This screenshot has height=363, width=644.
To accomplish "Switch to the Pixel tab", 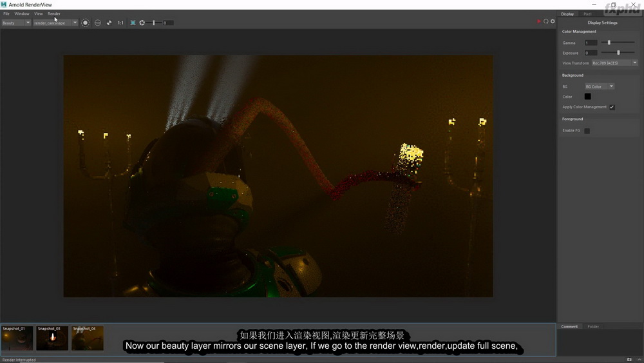I will [x=588, y=14].
